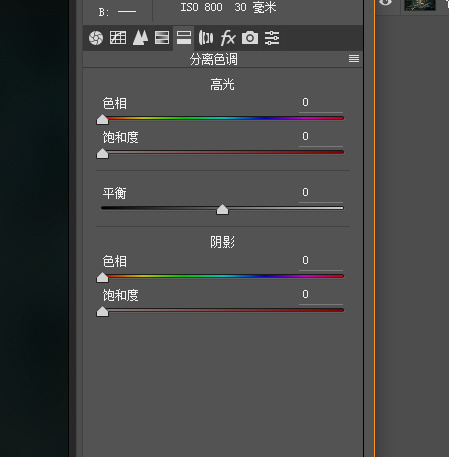The width and height of the screenshot is (449, 457).
Task: Click the 高光 饱和度 value field
Action: [x=321, y=137]
